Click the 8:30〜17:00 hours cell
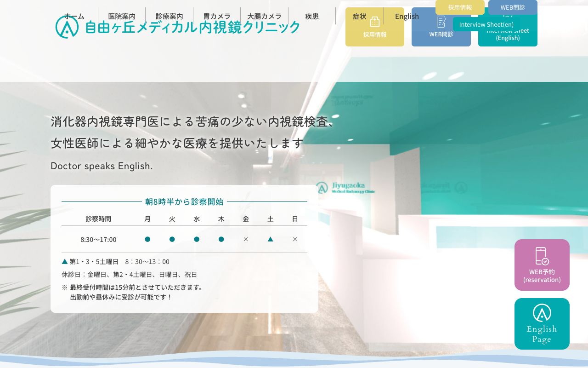 click(x=98, y=239)
